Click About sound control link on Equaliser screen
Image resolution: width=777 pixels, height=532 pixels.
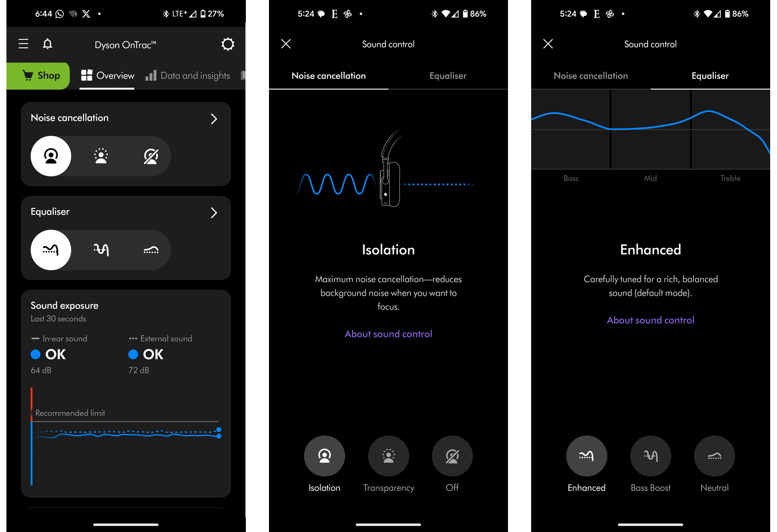[x=650, y=320]
